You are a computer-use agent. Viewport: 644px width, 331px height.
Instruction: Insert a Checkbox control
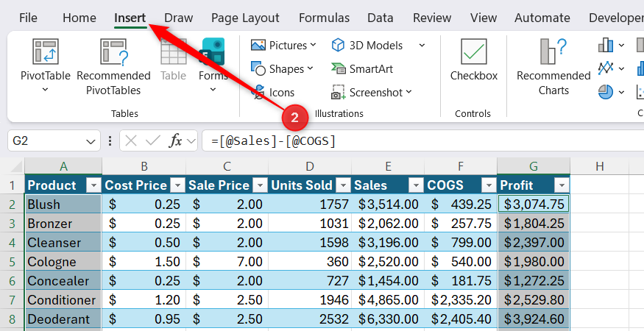[473, 60]
